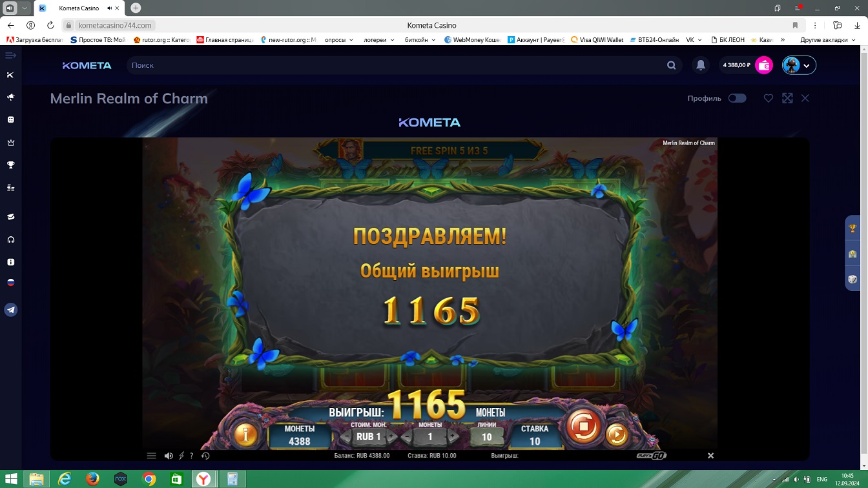Open the WebMoney Кошелек bookmark
Image resolution: width=868 pixels, height=488 pixels.
tap(473, 39)
